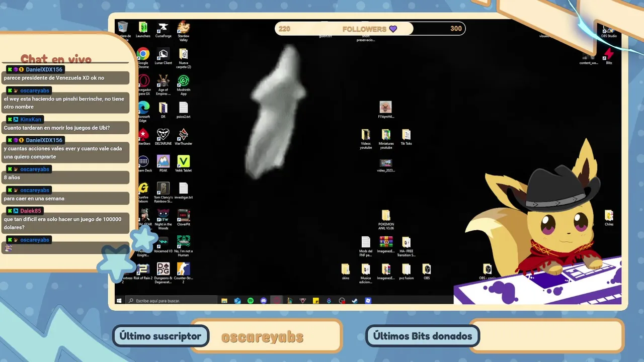Launch the Counter-Strike 2 shortcut
This screenshot has height=362, width=644.
coord(184,273)
